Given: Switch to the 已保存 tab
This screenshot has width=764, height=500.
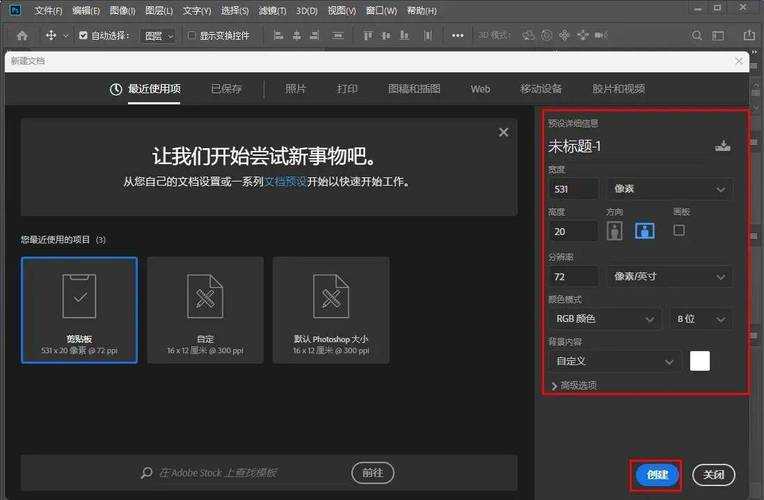Looking at the screenshot, I should [226, 89].
